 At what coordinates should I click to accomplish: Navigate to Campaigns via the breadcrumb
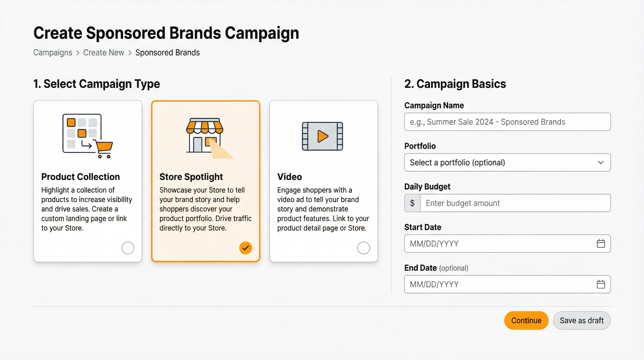52,52
